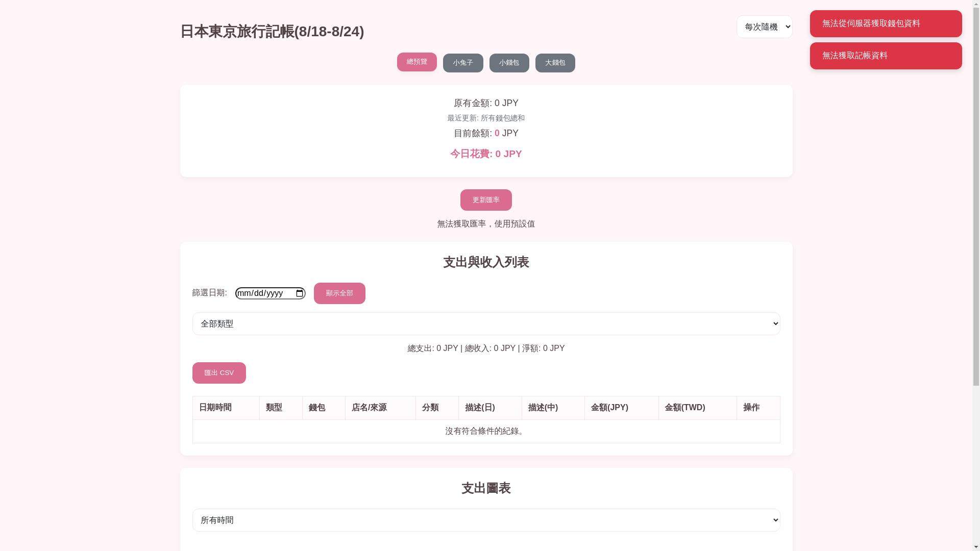Viewport: 980px width, 551px height.
Task: Click the 顯示全部 button
Action: click(x=339, y=293)
